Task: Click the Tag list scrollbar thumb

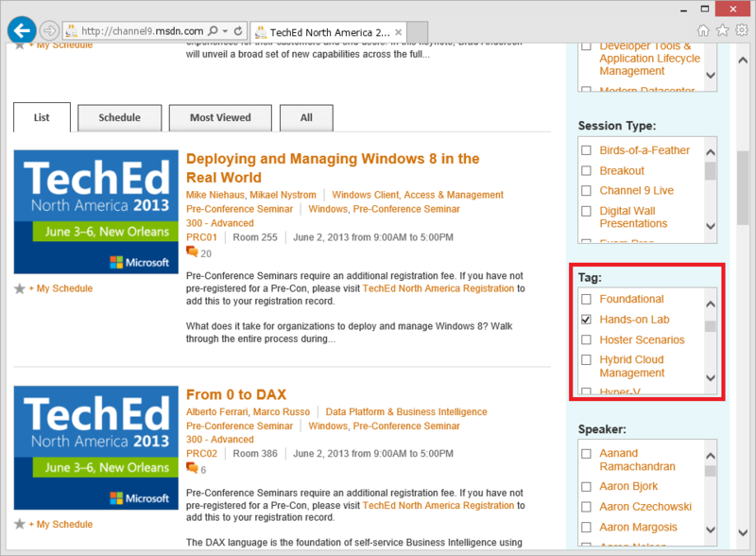Action: (x=711, y=326)
